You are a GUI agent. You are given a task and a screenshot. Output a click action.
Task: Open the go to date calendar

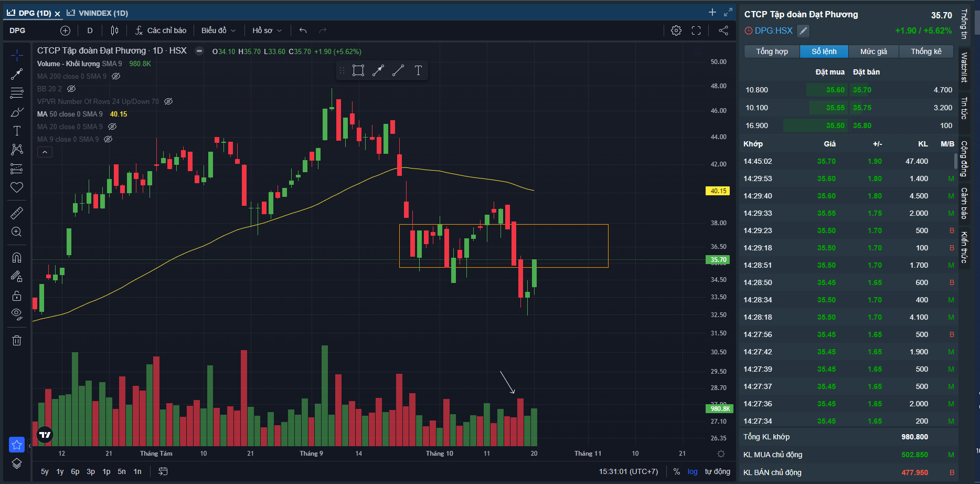163,471
